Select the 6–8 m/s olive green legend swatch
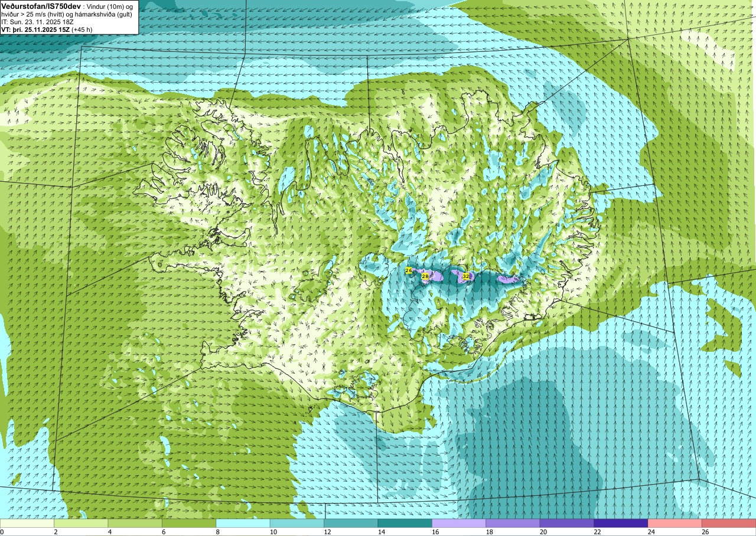The width and height of the screenshot is (756, 536). (x=189, y=523)
